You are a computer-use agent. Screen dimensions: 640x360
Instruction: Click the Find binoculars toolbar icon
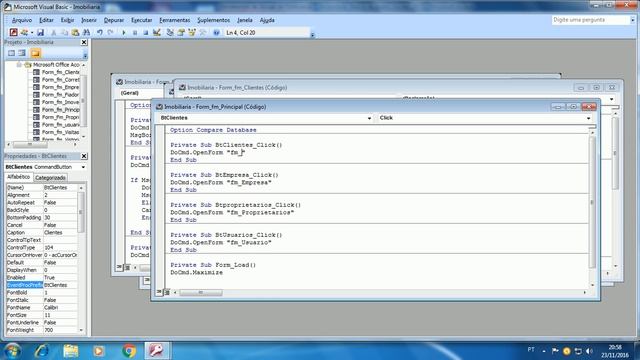[x=86, y=32]
